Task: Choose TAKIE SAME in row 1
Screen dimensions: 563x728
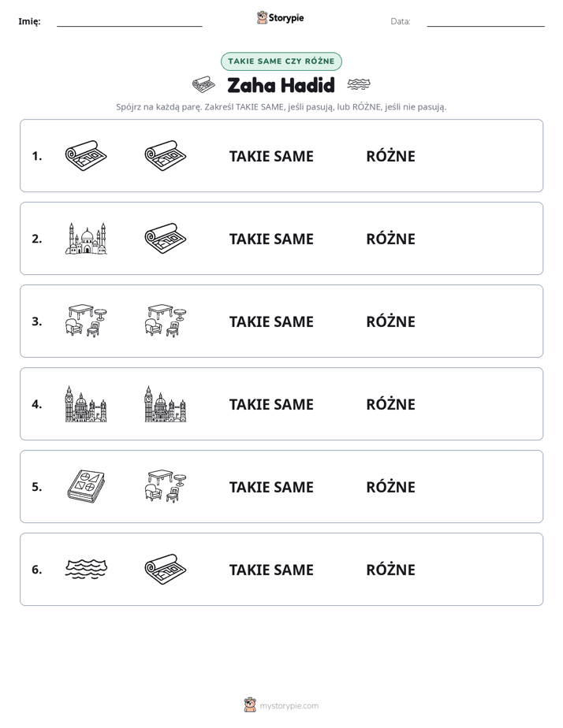Action: (271, 156)
